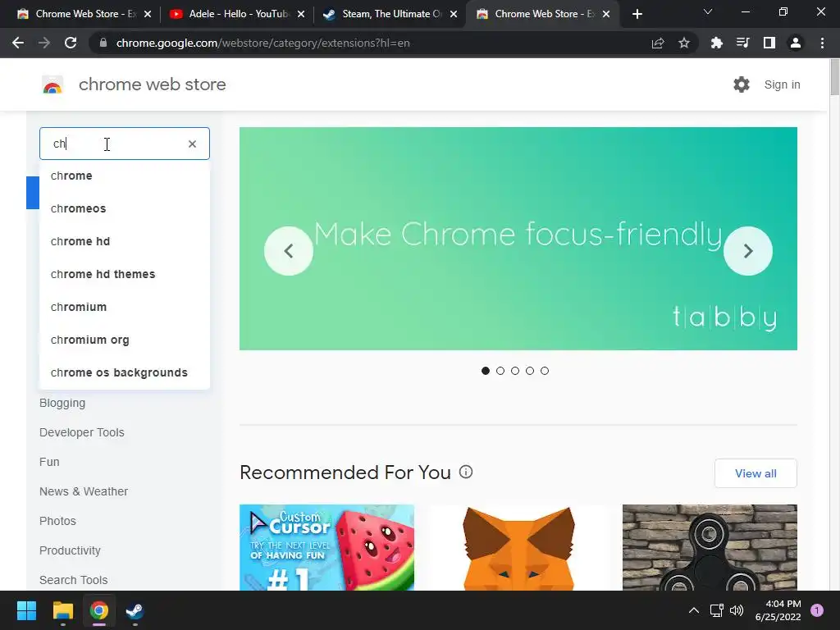Reload the current page

click(x=71, y=43)
